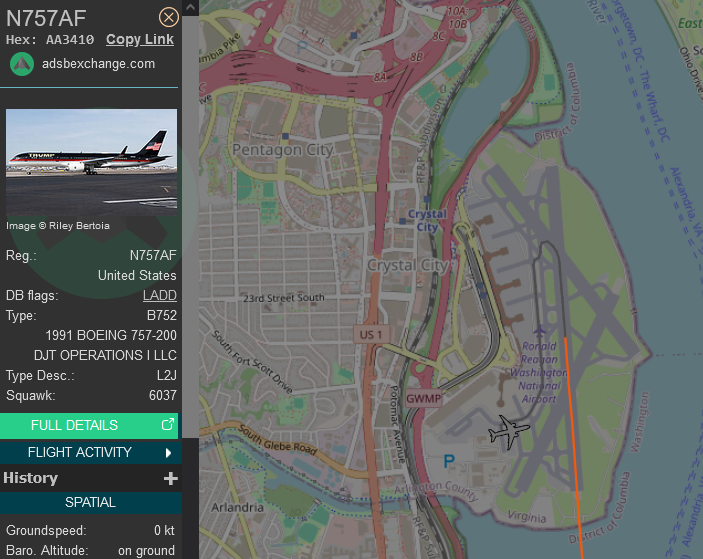Screen dimensions: 703x559
Task: Click the scrollbar up arrow on the panel
Action: [x=190, y=8]
